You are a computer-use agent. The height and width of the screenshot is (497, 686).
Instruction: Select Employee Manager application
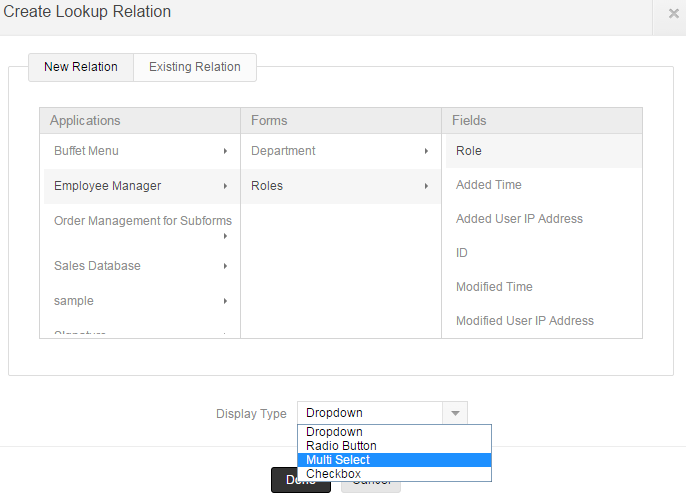coord(107,186)
